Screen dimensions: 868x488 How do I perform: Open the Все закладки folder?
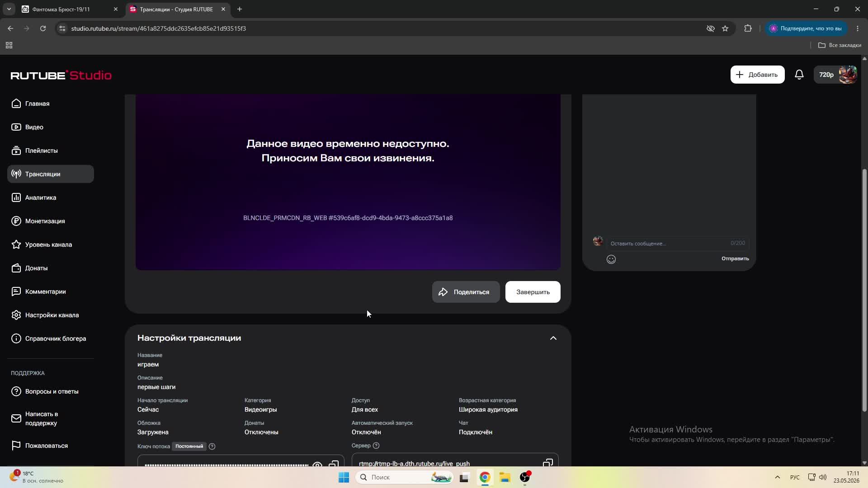[840, 45]
